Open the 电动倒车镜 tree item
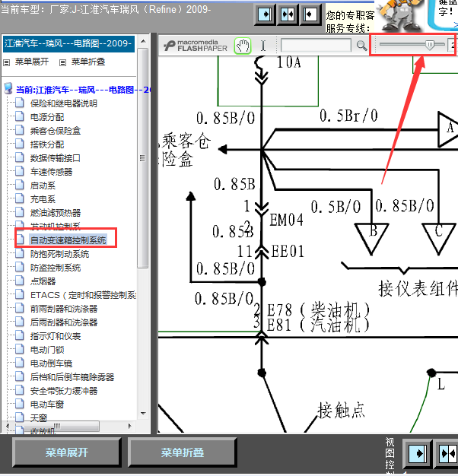The image size is (458, 476). [51, 363]
